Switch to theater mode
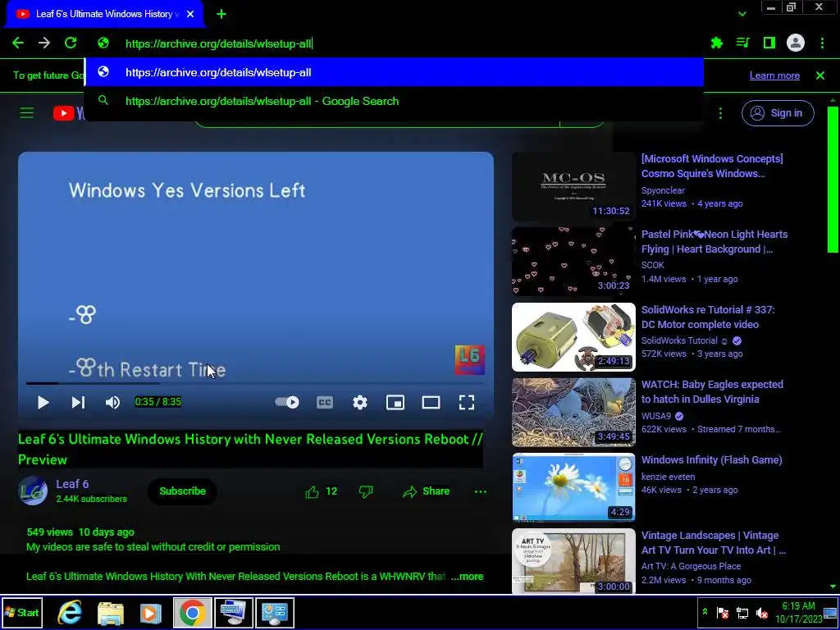 click(x=431, y=402)
